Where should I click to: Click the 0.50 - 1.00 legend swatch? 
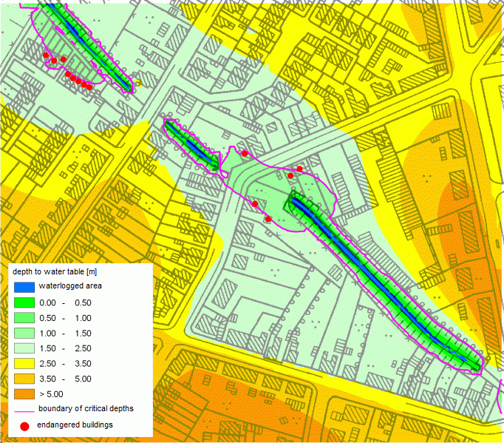24,318
